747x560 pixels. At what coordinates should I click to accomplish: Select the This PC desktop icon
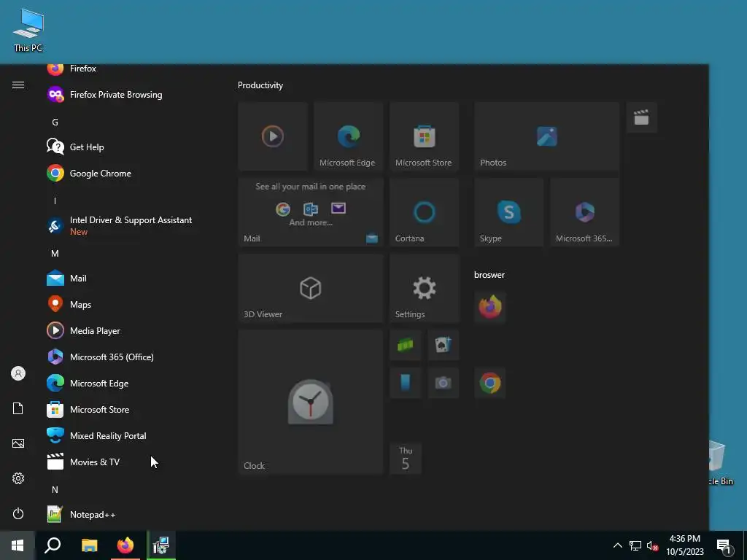point(28,30)
